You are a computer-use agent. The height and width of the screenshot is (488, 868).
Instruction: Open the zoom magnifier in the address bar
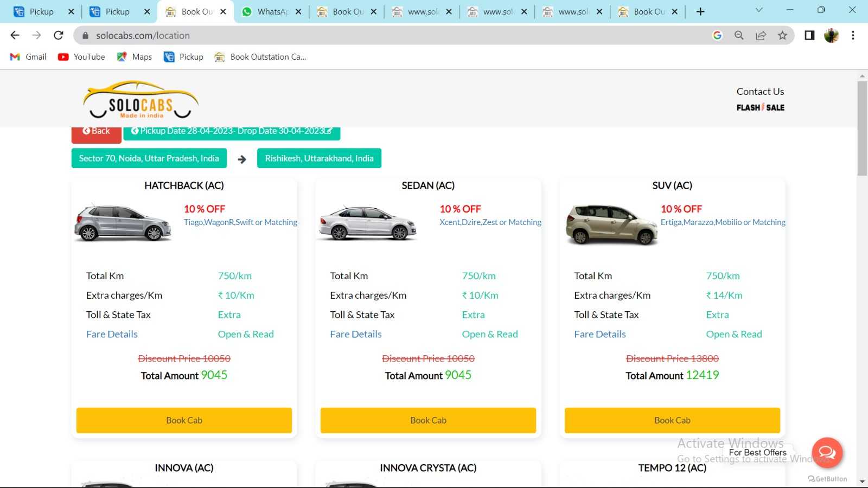(739, 35)
